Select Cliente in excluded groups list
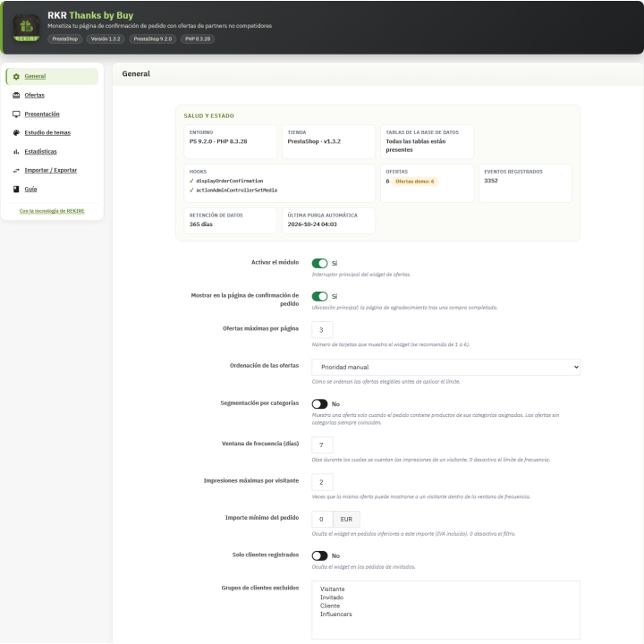Viewport: 644px width, 644px height. click(330, 606)
